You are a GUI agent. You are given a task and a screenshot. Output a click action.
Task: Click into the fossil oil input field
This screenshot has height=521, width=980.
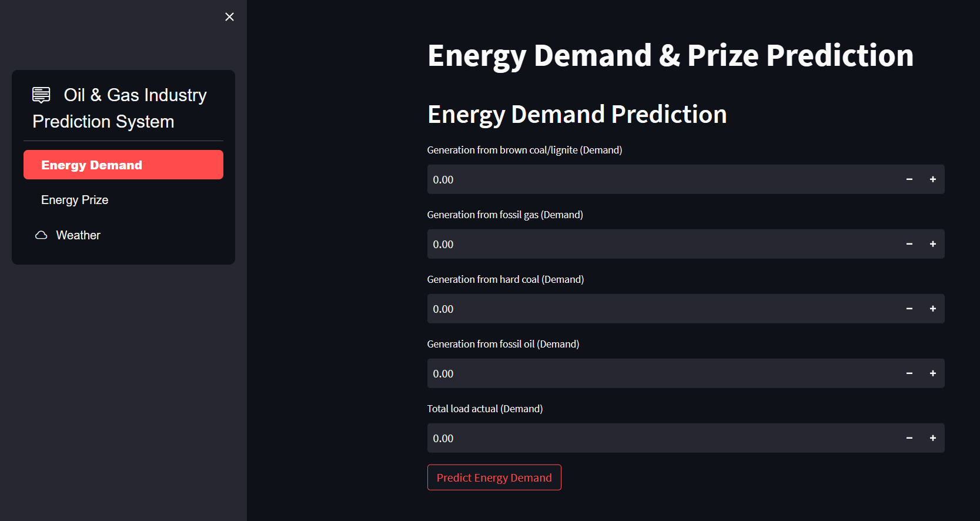[x=658, y=373]
